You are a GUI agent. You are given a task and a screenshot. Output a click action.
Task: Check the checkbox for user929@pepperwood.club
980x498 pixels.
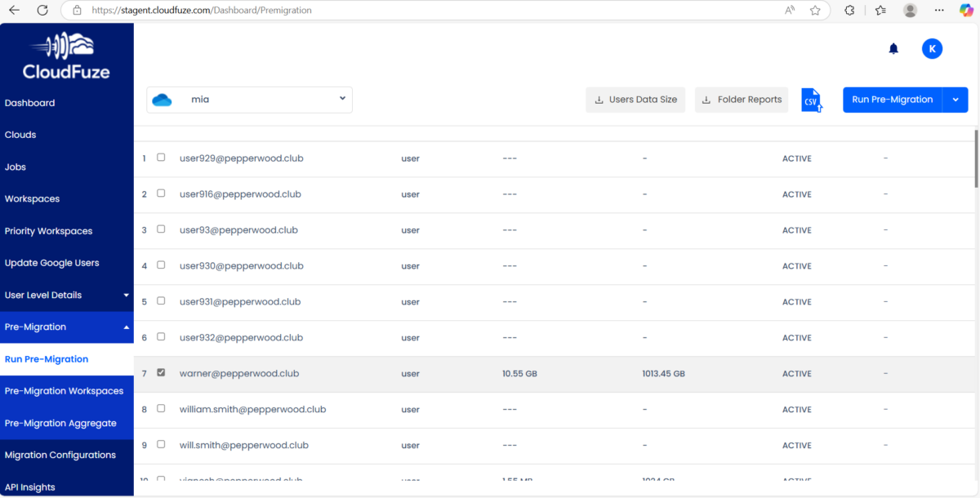pos(161,158)
